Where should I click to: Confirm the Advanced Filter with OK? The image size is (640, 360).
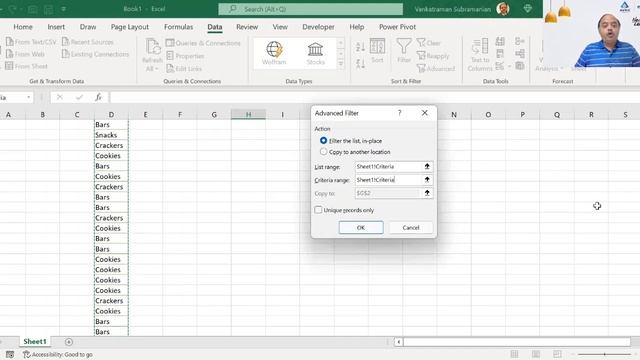[361, 227]
